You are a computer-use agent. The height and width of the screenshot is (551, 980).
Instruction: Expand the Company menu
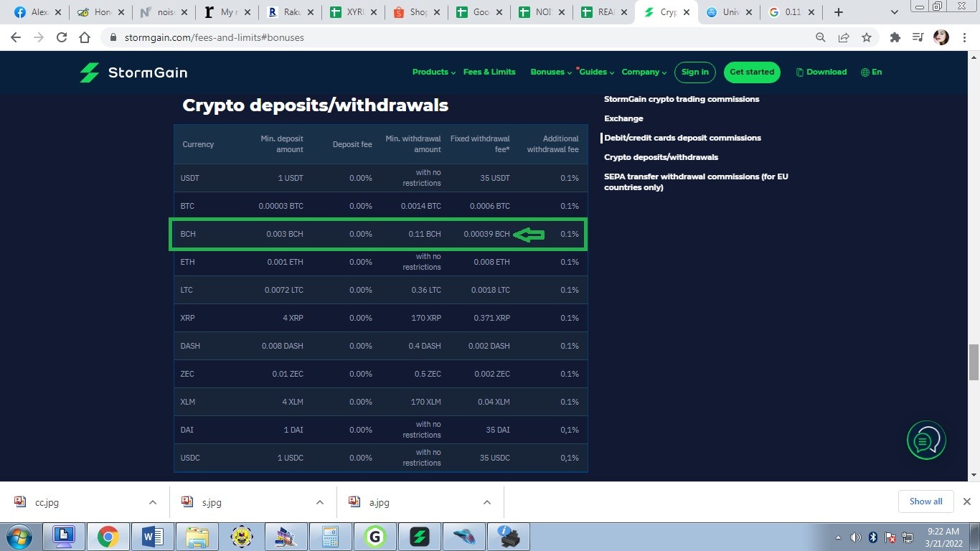pyautogui.click(x=644, y=72)
